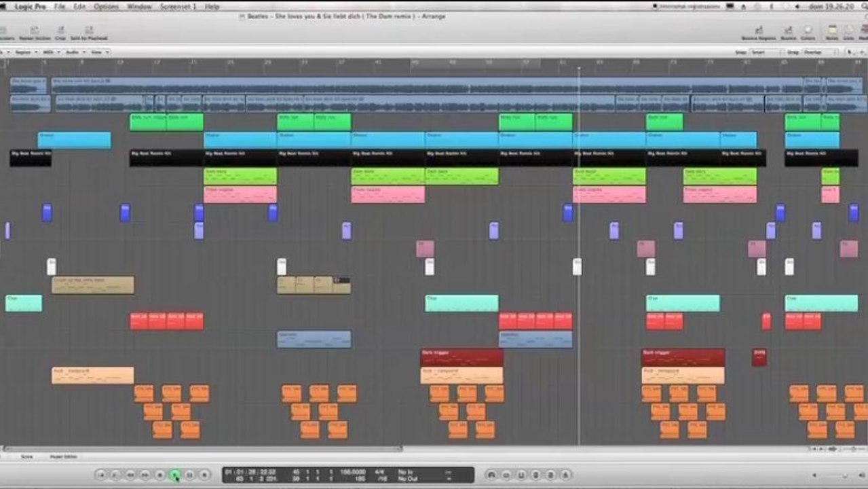Image resolution: width=868 pixels, height=489 pixels.
Task: Click the Rewind transport button
Action: tap(130, 475)
